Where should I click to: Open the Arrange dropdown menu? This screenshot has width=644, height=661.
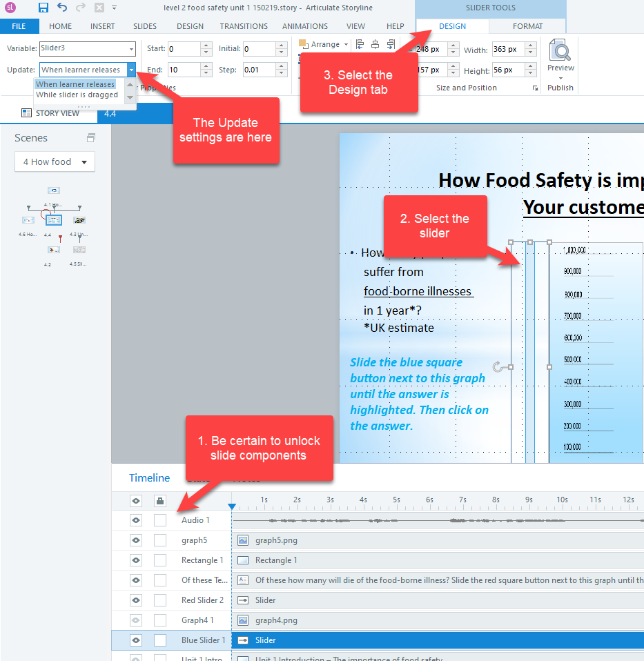click(x=345, y=44)
